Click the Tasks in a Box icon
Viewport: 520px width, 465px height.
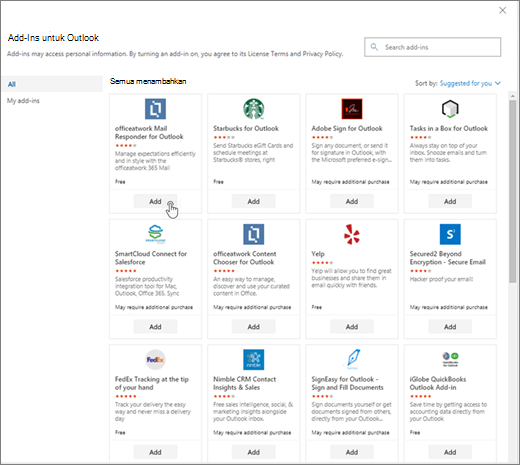[450, 109]
